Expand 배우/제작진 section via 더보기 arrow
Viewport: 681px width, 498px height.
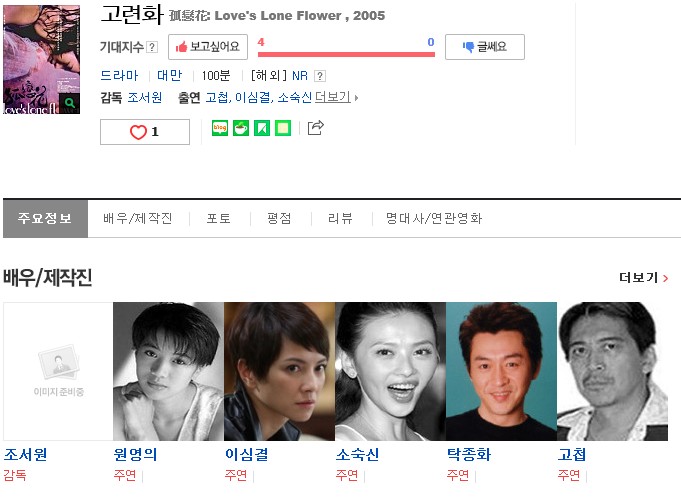point(644,278)
